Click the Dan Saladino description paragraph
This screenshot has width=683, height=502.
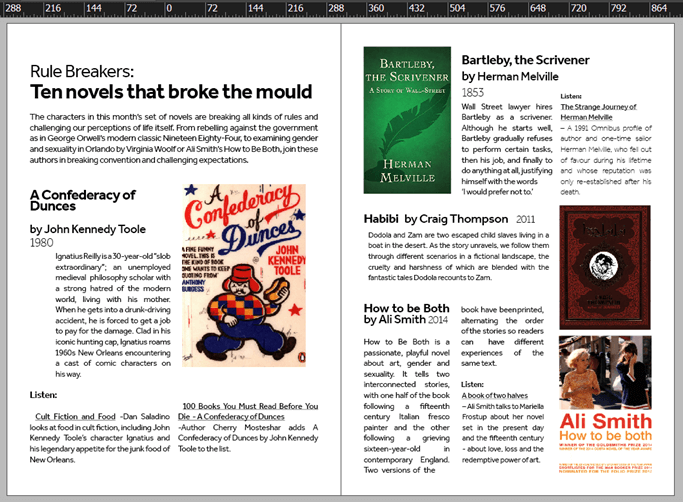(x=100, y=438)
